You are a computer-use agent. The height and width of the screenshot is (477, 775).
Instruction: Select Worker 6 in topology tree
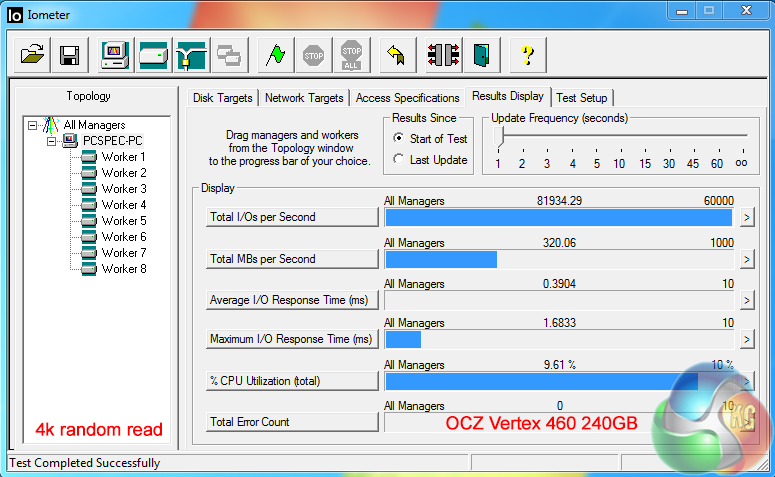pyautogui.click(x=124, y=237)
